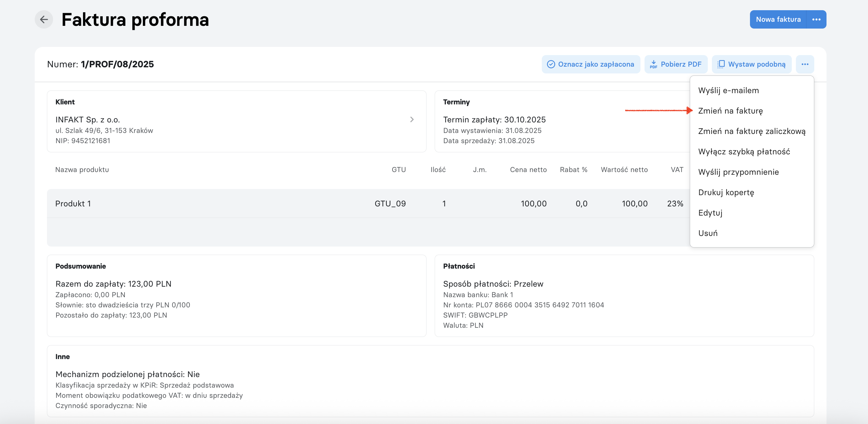The image size is (868, 424).
Task: Choose Drukuj kopertę menu item
Action: click(752, 192)
